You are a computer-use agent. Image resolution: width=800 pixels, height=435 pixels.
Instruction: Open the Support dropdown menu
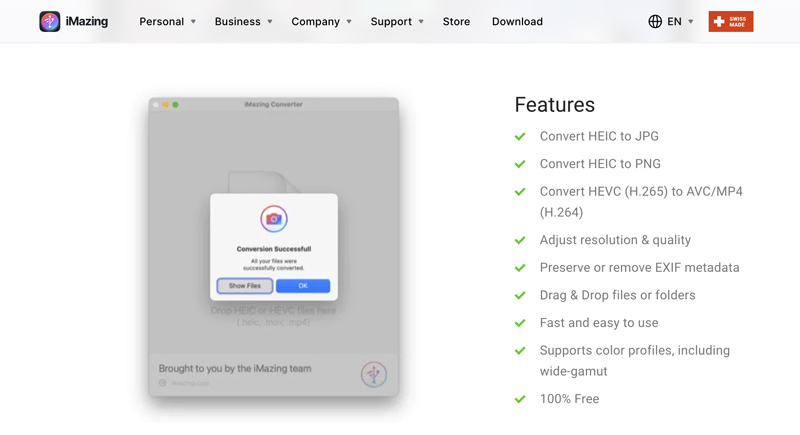click(397, 21)
